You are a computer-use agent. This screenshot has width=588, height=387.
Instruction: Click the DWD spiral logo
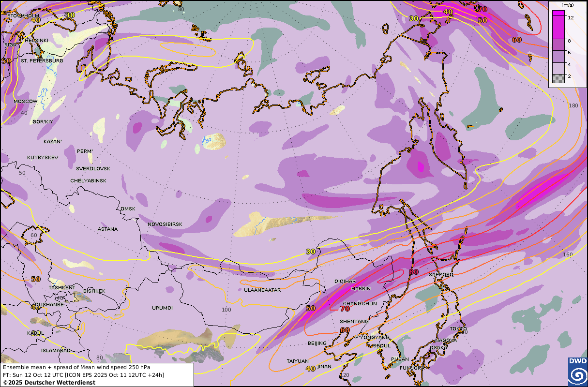(577, 372)
